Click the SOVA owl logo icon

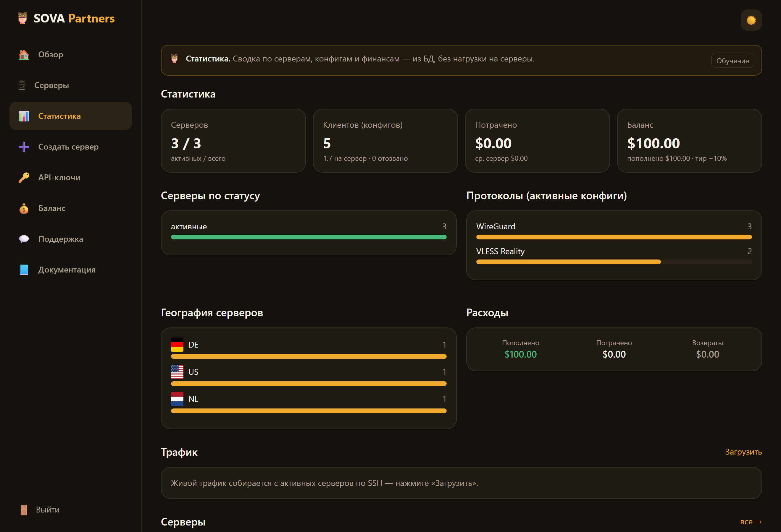(x=22, y=18)
